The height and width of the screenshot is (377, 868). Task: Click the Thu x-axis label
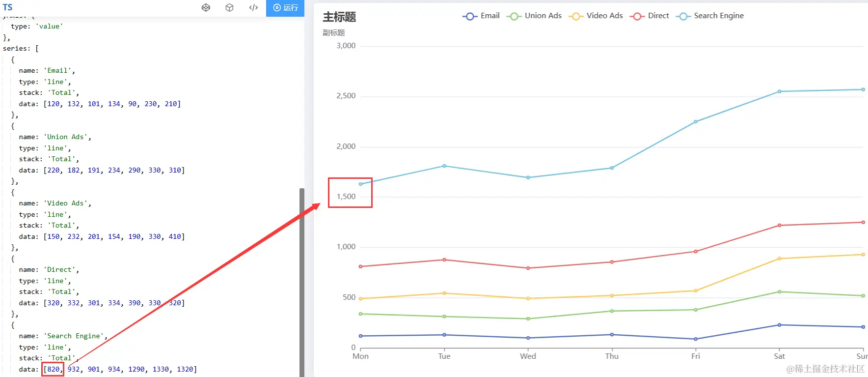click(x=612, y=356)
